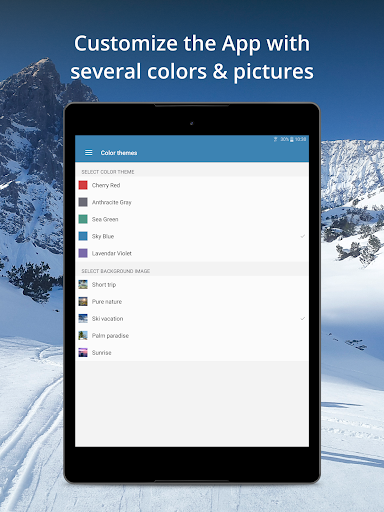The image size is (384, 512).
Task: Select the Ski vacation image thumbnail
Action: tap(83, 318)
